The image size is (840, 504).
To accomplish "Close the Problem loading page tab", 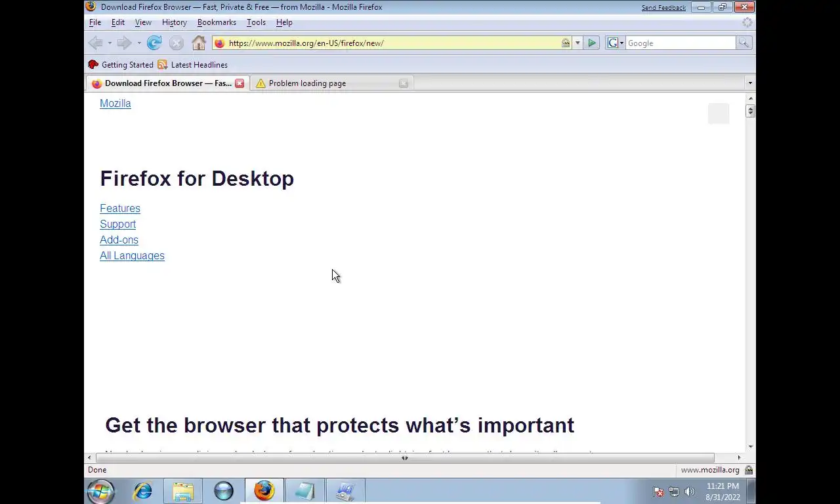I will [x=404, y=83].
